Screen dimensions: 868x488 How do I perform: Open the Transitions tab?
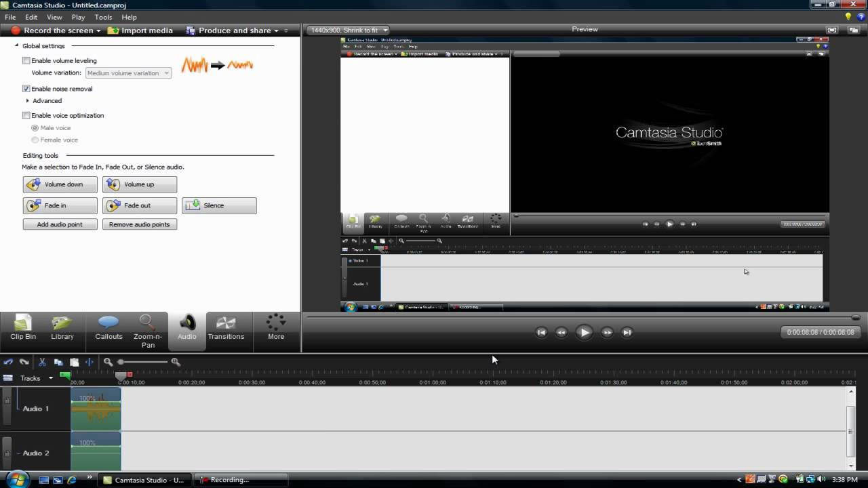point(226,327)
